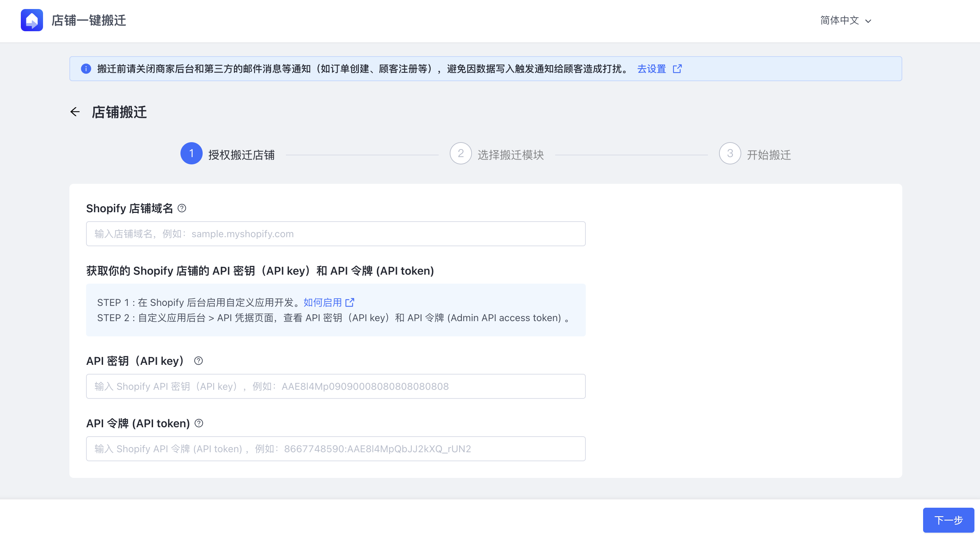
Task: Select step 1 授权搬迁店铺
Action: pyautogui.click(x=228, y=154)
